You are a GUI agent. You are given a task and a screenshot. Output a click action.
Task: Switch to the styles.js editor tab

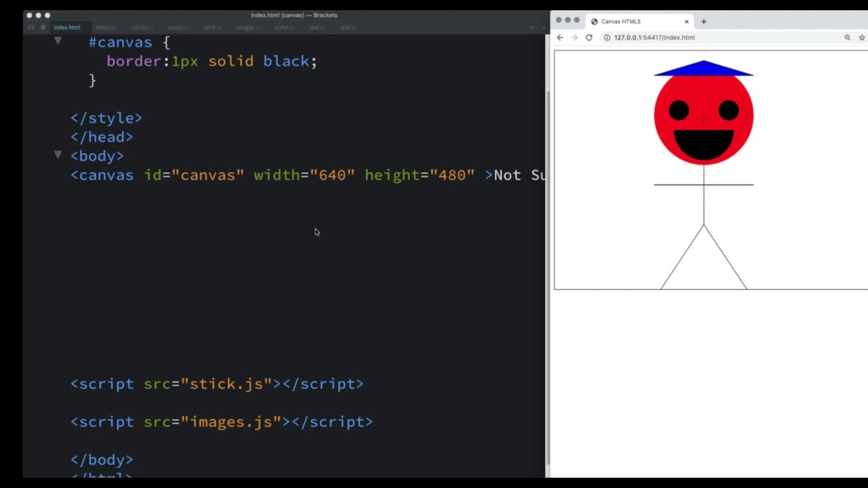(284, 28)
